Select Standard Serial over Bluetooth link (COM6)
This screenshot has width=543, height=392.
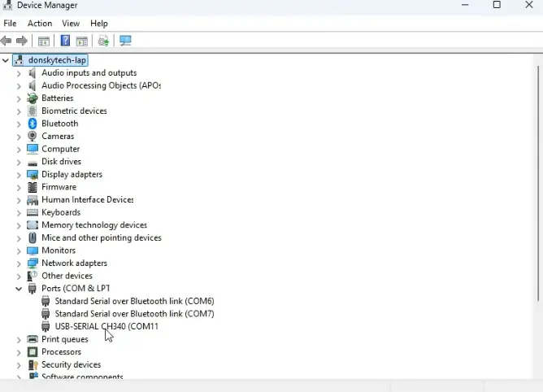134,301
